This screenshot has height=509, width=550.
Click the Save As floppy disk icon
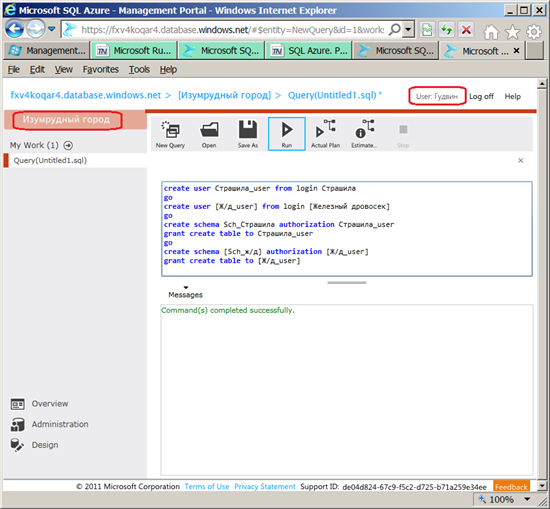tap(248, 134)
